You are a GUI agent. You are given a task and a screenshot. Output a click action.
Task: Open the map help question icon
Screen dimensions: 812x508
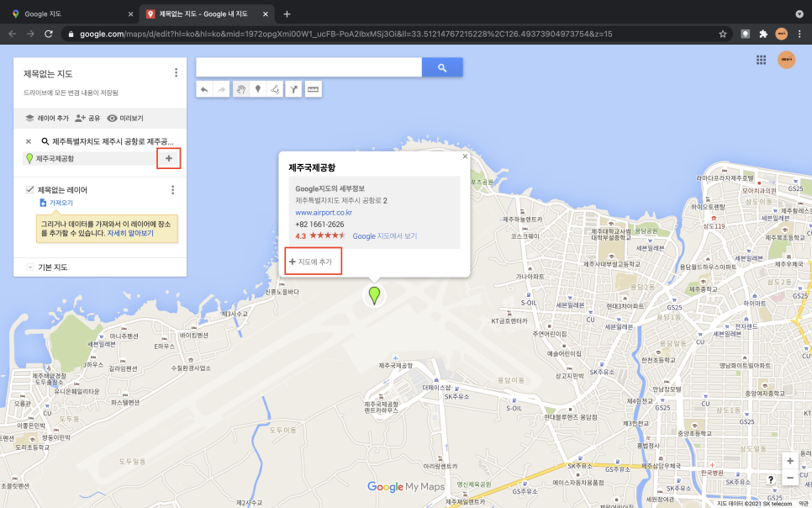(771, 479)
